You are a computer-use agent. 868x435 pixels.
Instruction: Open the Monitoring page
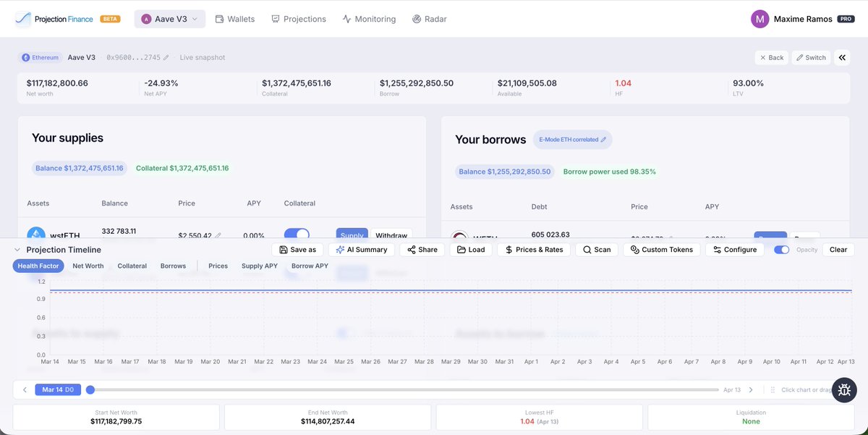coord(369,19)
